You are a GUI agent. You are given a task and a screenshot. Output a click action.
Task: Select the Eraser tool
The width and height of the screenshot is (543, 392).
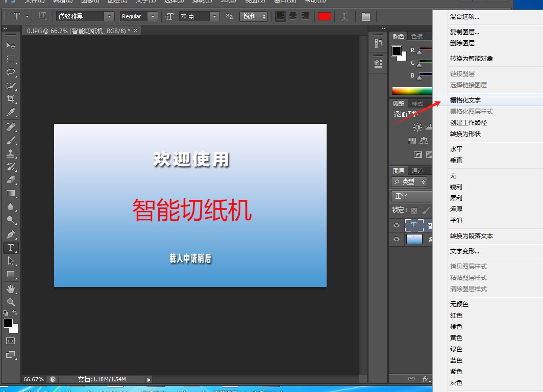click(x=11, y=179)
